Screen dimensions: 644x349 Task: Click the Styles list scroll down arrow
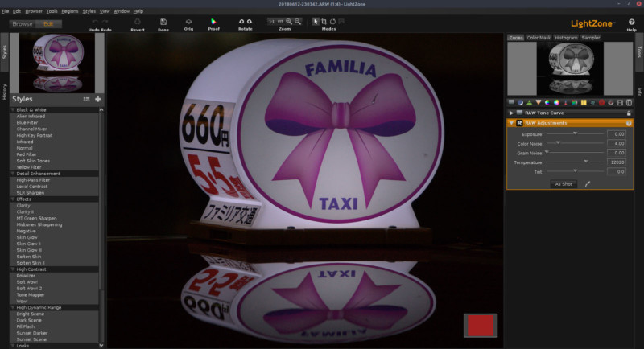pos(101,345)
